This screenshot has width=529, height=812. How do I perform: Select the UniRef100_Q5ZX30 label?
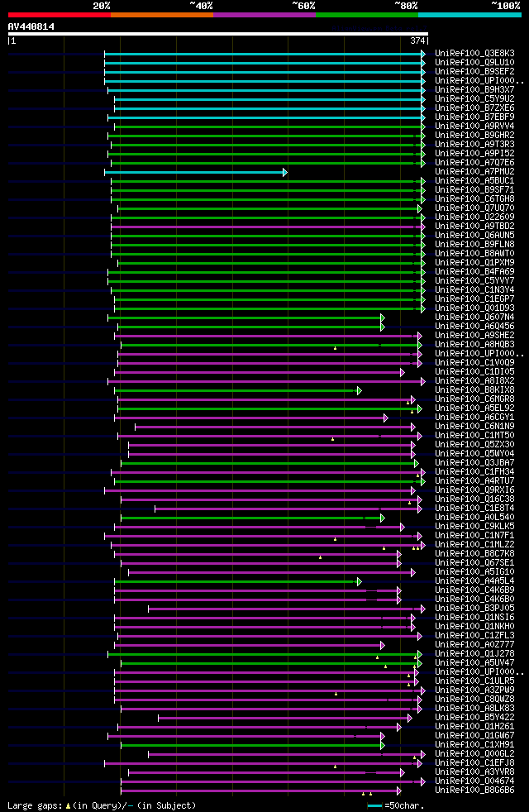(x=474, y=445)
